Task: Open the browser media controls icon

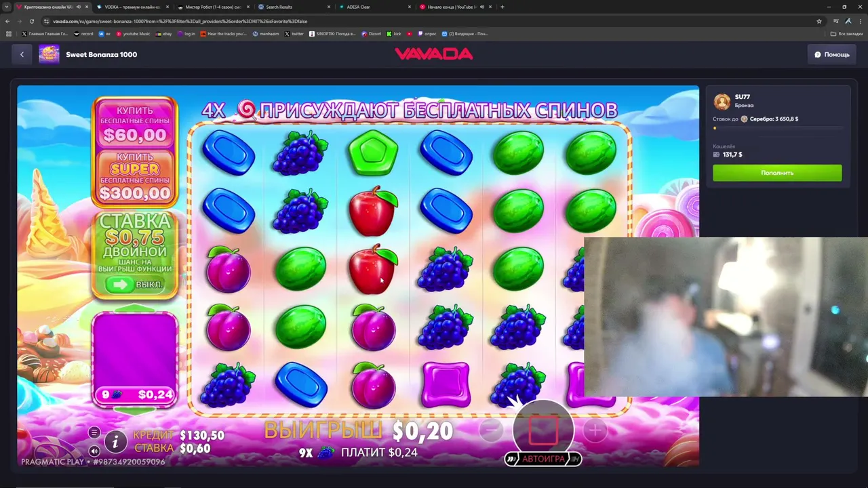Action: (837, 21)
